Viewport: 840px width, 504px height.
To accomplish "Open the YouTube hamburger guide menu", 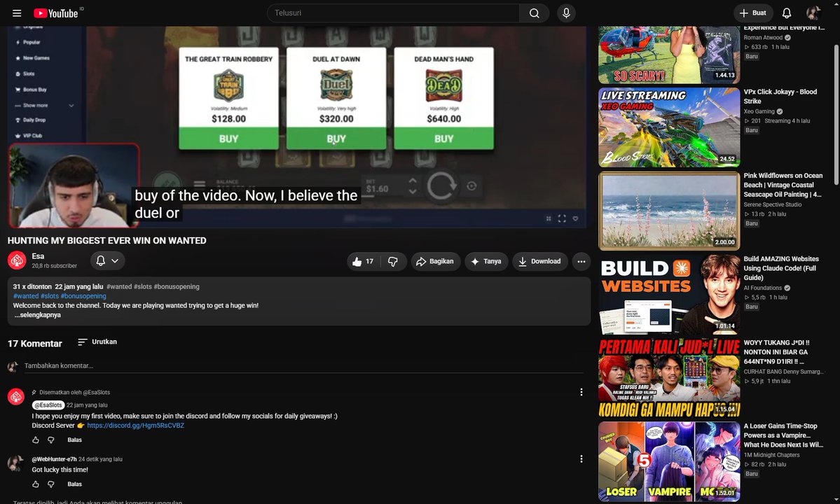I will click(x=17, y=13).
